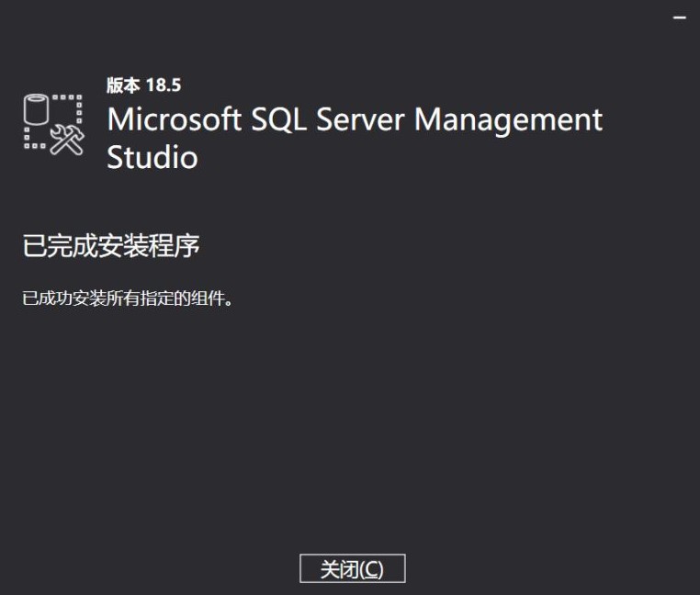This screenshot has height=595, width=700.
Task: Click the word Studio in the title
Action: [152, 157]
